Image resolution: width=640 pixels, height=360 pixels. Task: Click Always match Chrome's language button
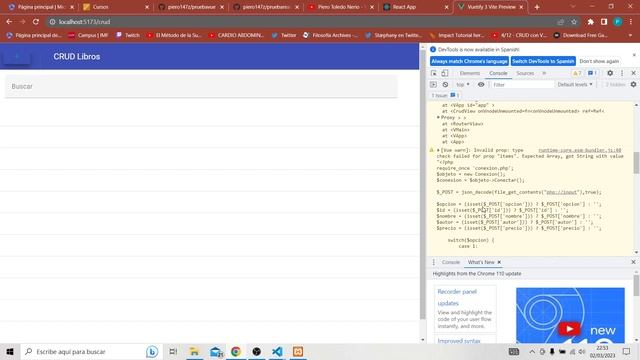coord(469,61)
